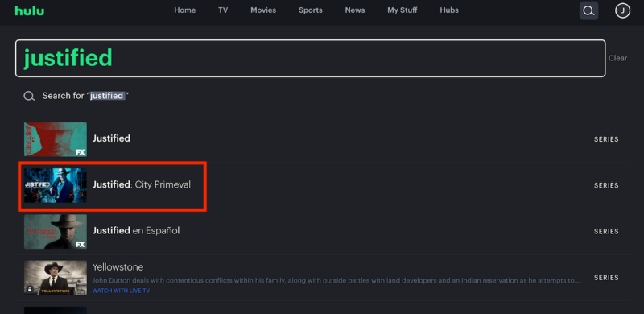Select Justified: City Primeval result title

coord(142,185)
